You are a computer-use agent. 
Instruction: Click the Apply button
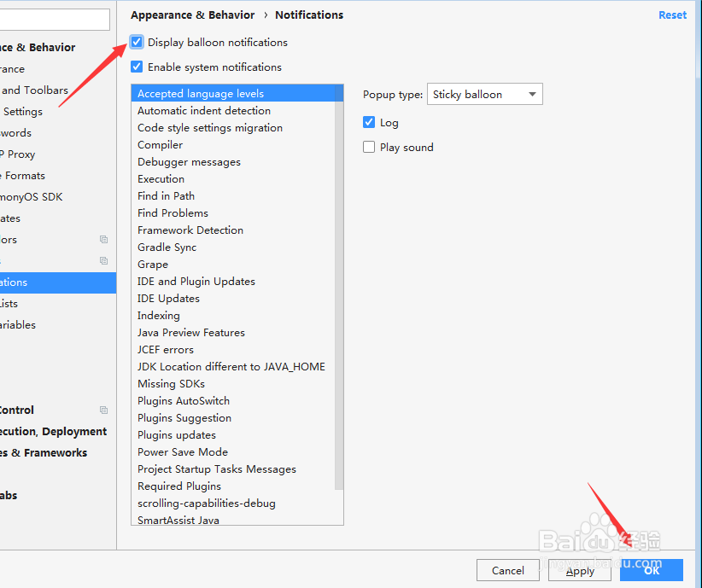click(x=580, y=571)
